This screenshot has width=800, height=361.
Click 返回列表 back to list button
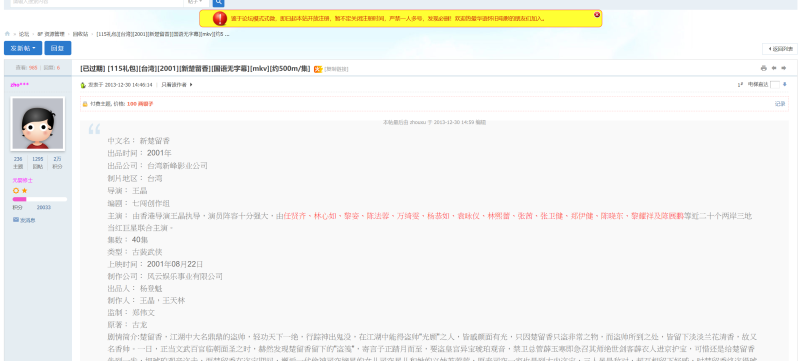(780, 49)
